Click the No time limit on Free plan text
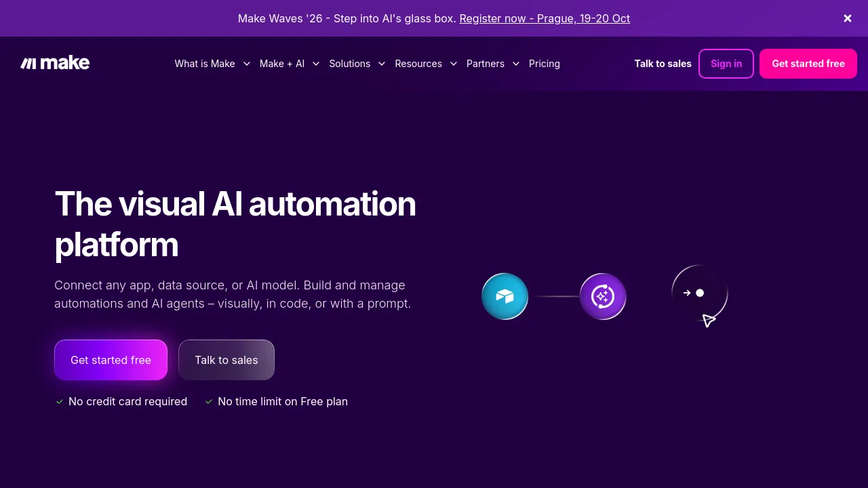Screen dimensions: 868x488 (283, 401)
